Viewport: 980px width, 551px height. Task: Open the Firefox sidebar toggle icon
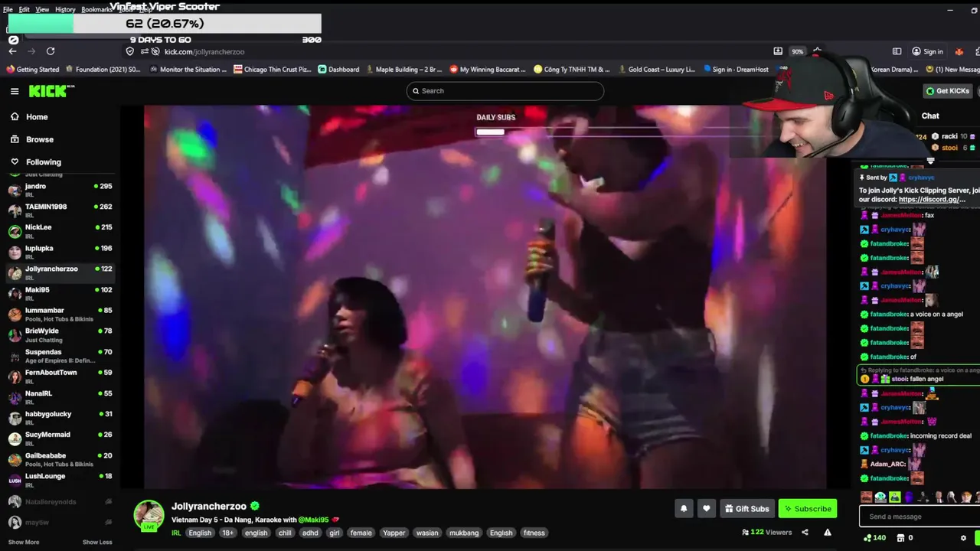pyautogui.click(x=897, y=51)
